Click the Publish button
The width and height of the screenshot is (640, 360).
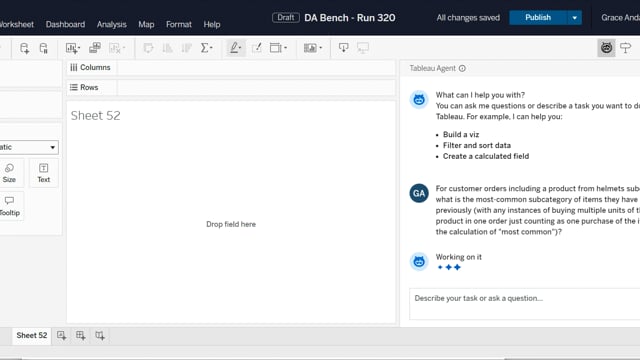click(x=538, y=18)
